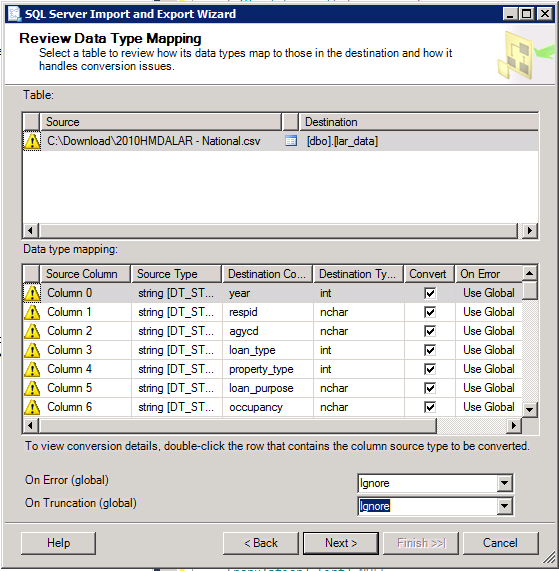The image size is (559, 571).
Task: Open the On Error setting for Column 2
Action: (489, 331)
